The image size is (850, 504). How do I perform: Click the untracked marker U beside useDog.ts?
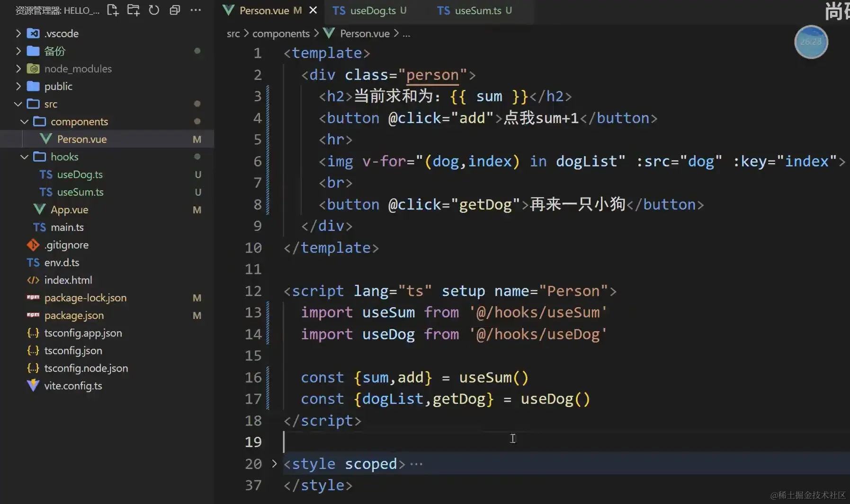tap(198, 175)
